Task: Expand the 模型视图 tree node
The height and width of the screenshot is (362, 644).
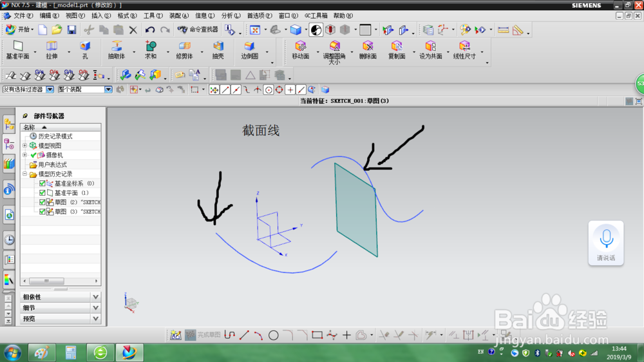Action: coord(24,146)
